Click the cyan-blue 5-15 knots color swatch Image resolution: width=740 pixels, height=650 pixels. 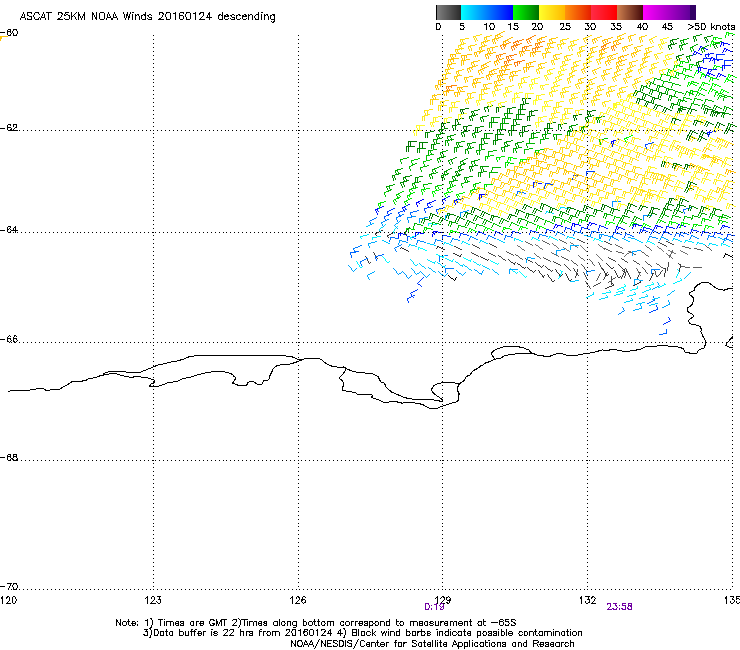tap(487, 12)
